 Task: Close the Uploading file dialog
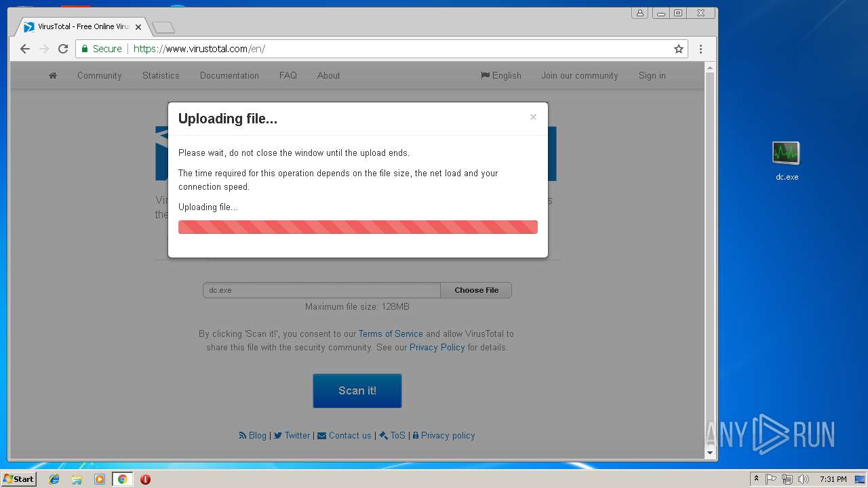pyautogui.click(x=533, y=117)
